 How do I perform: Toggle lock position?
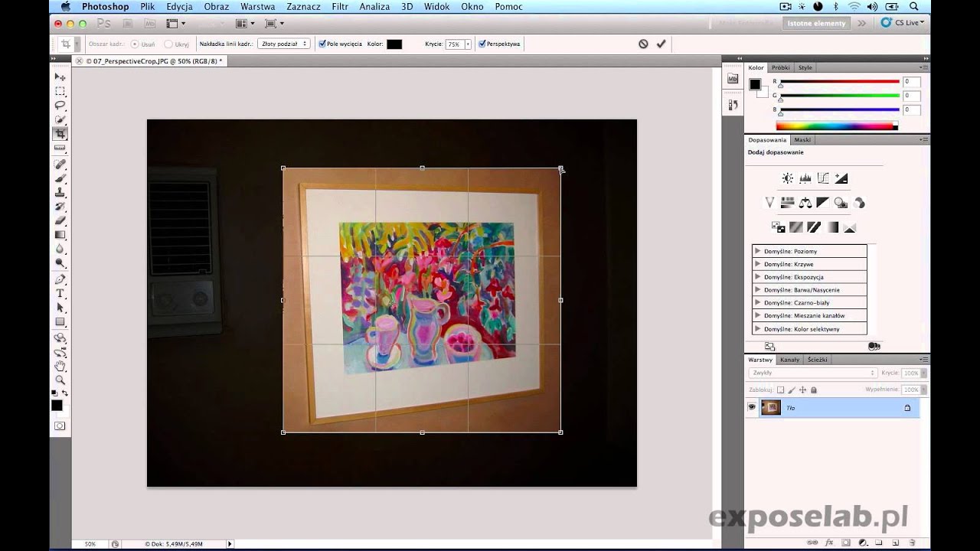click(x=802, y=390)
